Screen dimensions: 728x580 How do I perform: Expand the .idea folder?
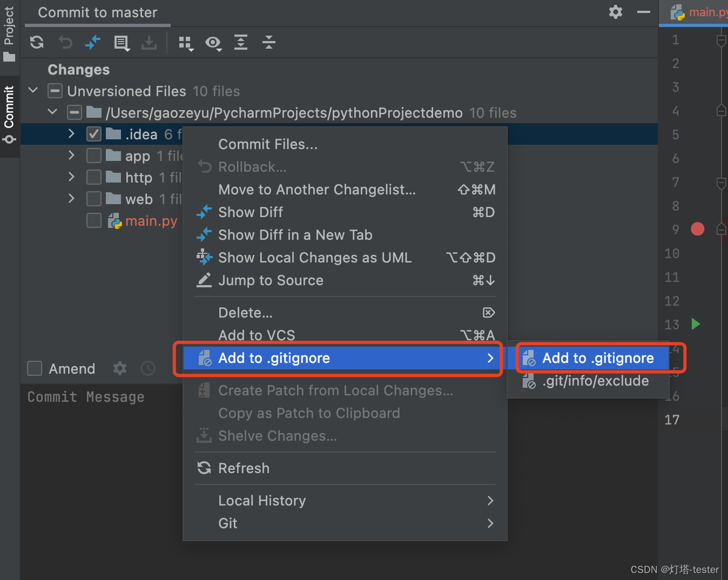click(x=71, y=133)
